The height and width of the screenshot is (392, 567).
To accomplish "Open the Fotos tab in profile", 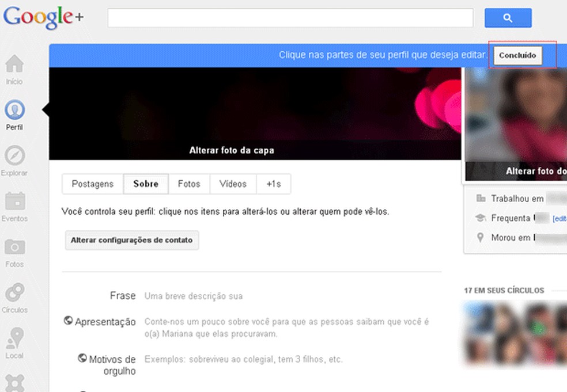I will coord(189,184).
